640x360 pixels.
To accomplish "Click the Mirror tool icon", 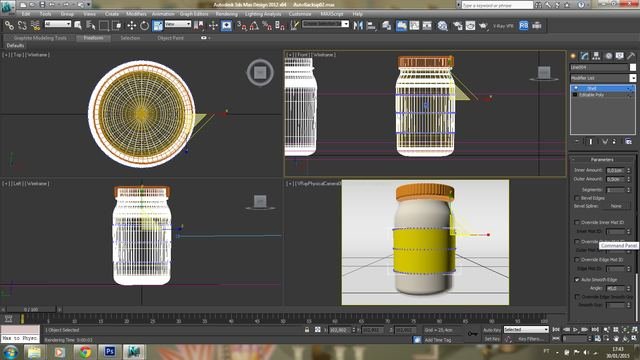I will [x=358, y=26].
